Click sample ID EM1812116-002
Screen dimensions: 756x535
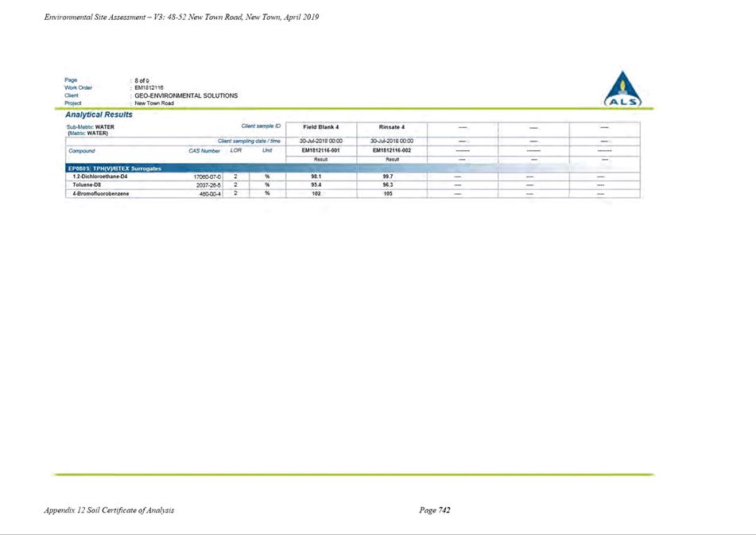tap(391, 150)
